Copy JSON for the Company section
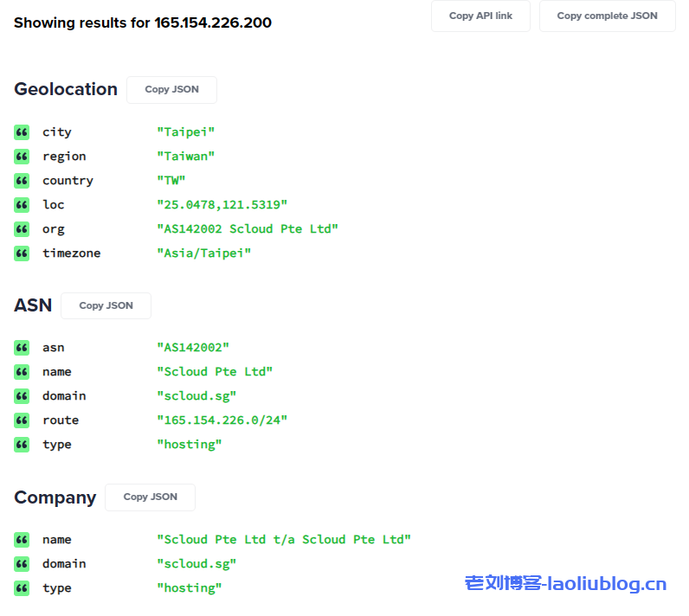Screen dimensions: 689x616 click(x=150, y=497)
